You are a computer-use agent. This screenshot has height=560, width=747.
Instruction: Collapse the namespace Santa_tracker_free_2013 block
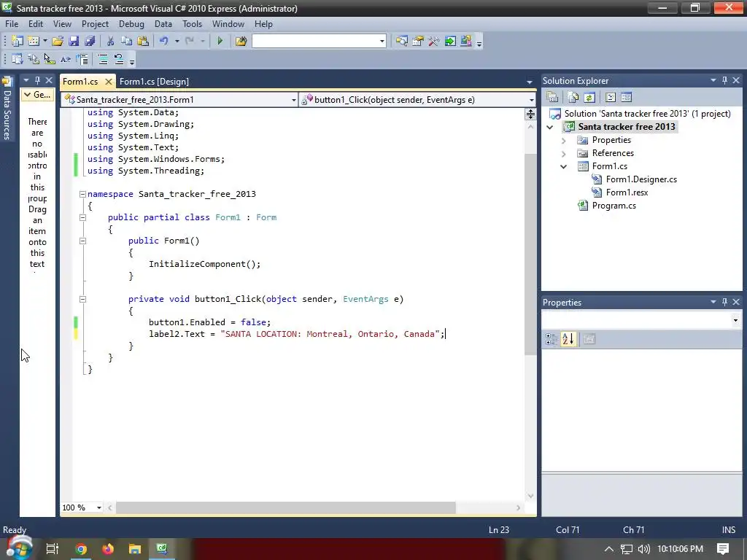(82, 194)
